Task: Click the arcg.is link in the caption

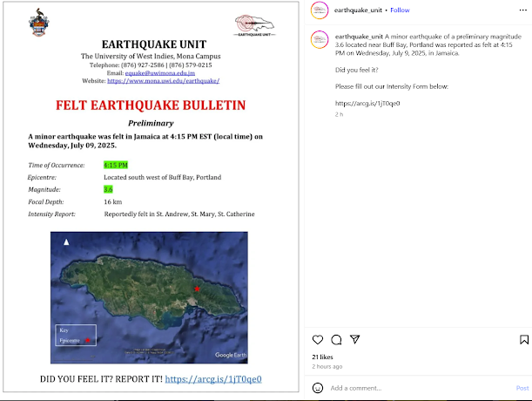Action: point(367,104)
